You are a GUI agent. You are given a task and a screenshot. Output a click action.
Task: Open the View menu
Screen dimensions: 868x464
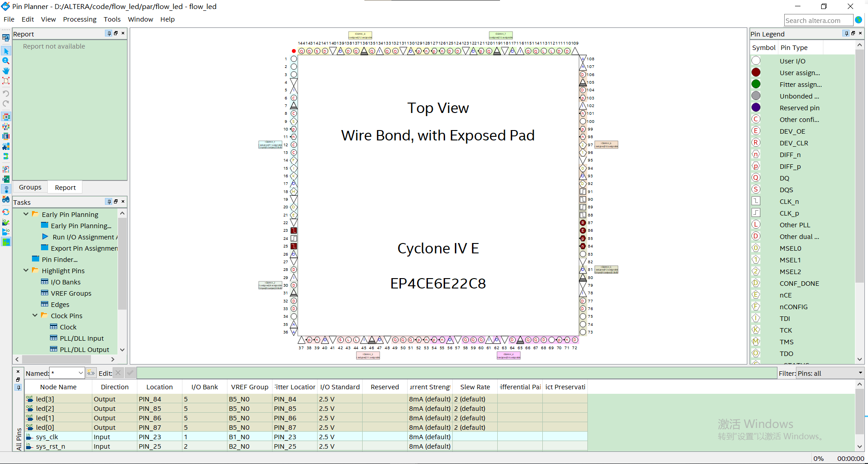(48, 19)
